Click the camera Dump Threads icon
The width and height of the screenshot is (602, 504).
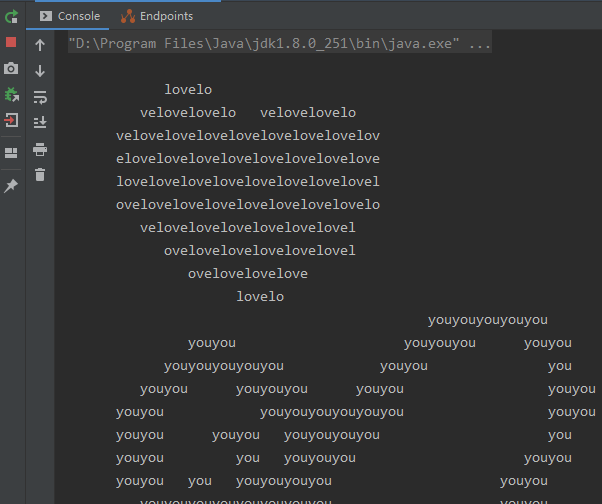coord(11,68)
